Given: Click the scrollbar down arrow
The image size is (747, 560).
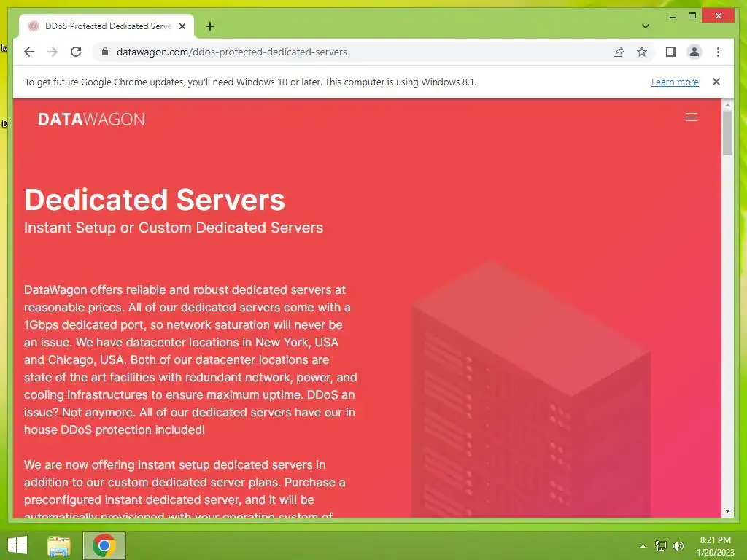Looking at the screenshot, I should pos(727,511).
